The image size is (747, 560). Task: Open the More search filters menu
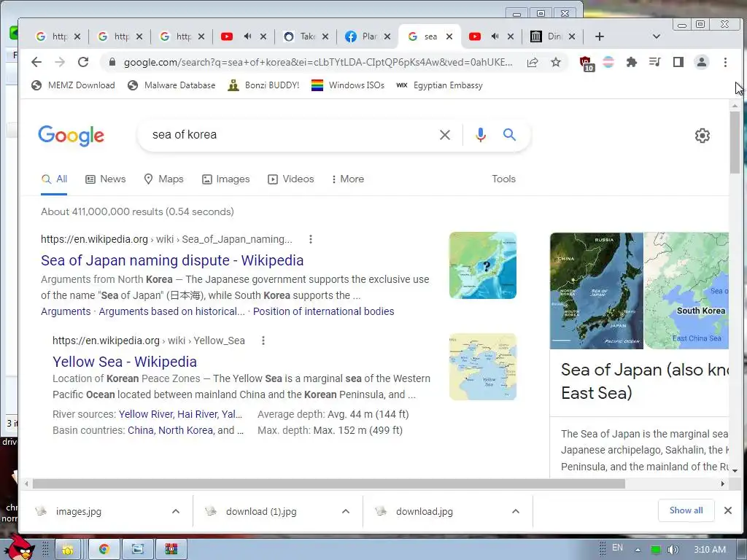click(348, 179)
